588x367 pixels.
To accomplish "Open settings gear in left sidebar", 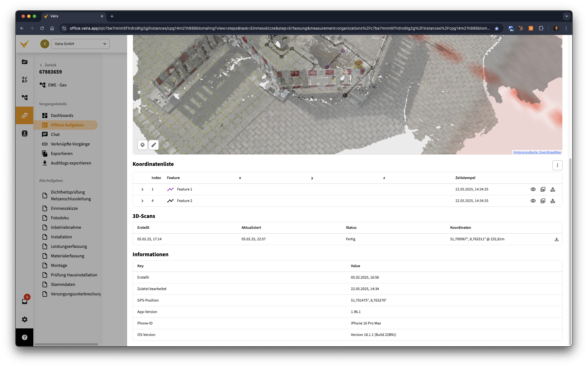I will coord(25,319).
